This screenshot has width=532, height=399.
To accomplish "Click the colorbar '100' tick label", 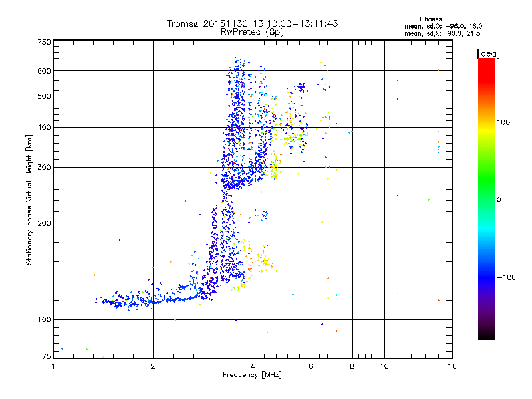I will coord(503,122).
